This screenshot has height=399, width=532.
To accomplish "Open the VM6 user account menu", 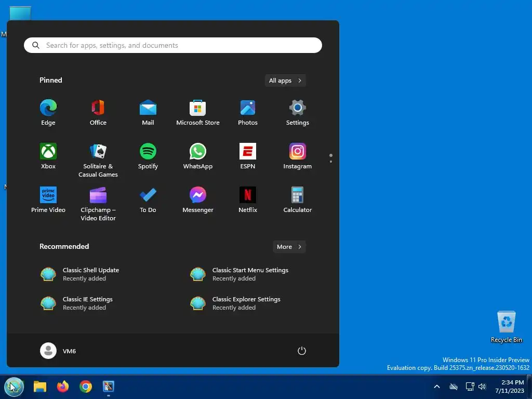I will [x=58, y=351].
